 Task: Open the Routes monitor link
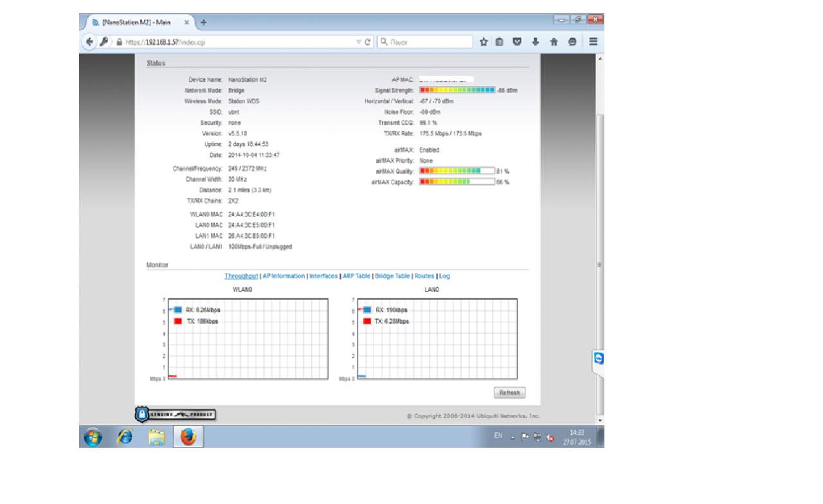(x=424, y=276)
